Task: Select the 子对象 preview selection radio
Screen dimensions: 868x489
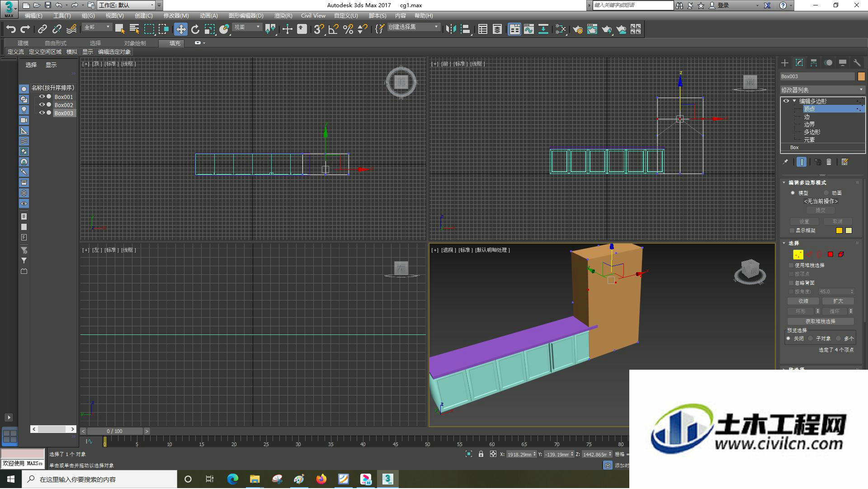Action: pos(811,339)
